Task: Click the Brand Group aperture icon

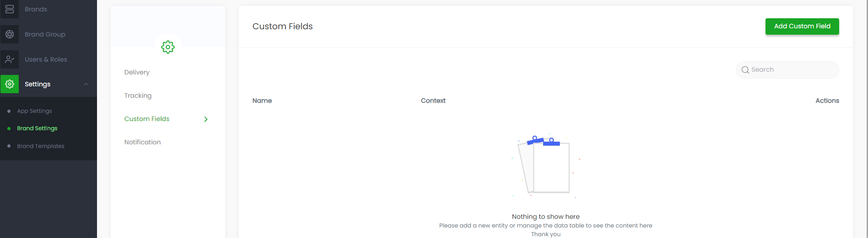Action: pos(10,34)
